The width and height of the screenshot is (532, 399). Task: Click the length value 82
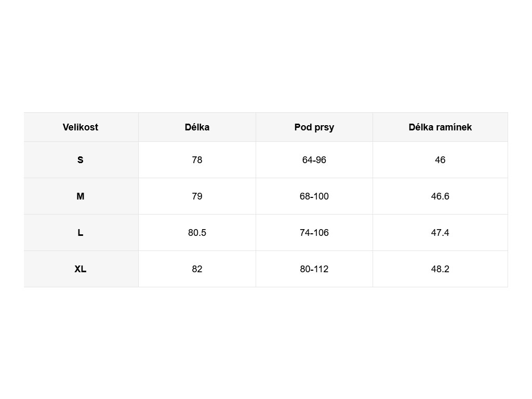click(197, 269)
